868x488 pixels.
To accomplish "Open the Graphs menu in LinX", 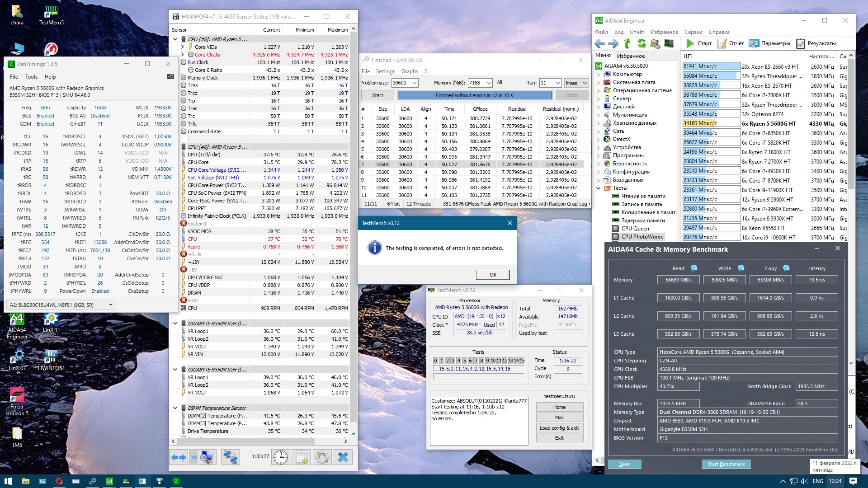I will point(410,71).
